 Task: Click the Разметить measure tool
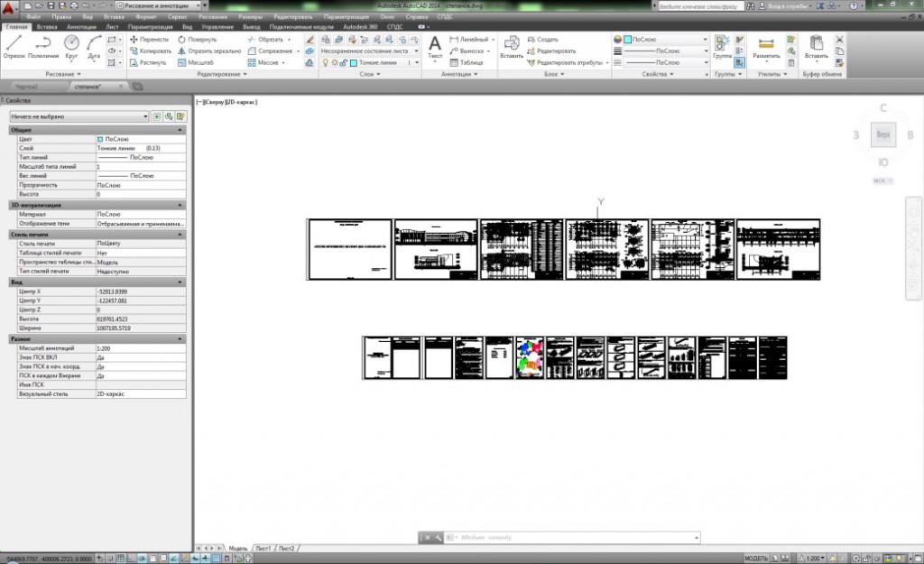(766, 47)
